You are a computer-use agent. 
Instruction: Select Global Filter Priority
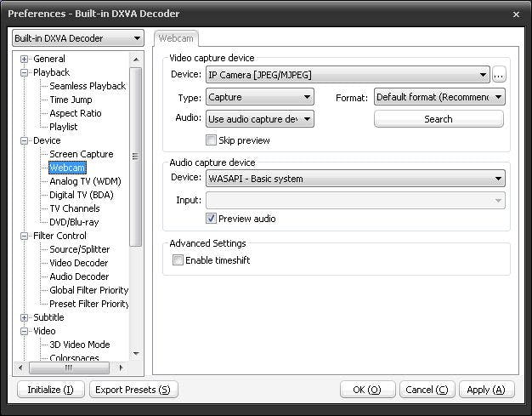[89, 290]
